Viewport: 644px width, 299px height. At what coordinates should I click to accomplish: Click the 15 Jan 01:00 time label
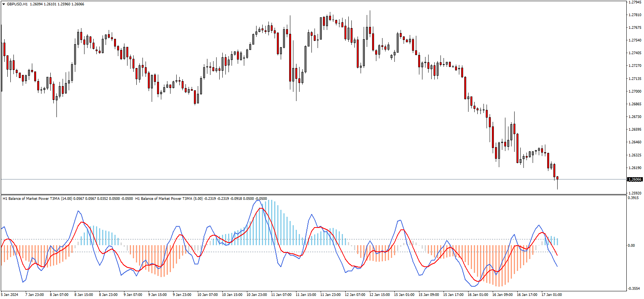[x=404, y=295]
